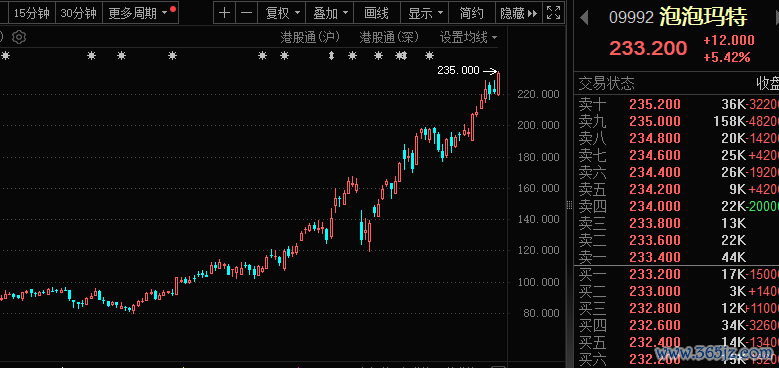Click the 220.000 axis label
The height and width of the screenshot is (368, 779).
pyautogui.click(x=538, y=94)
